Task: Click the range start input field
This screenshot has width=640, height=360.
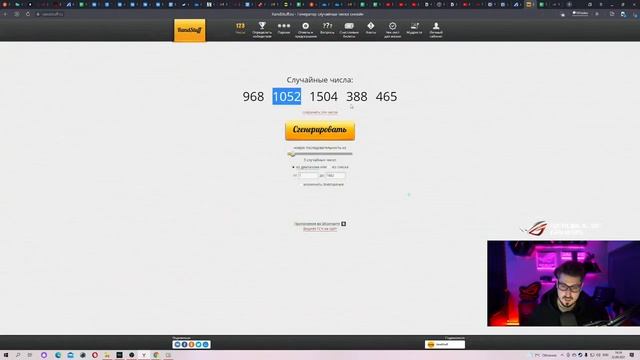Action: [x=308, y=176]
